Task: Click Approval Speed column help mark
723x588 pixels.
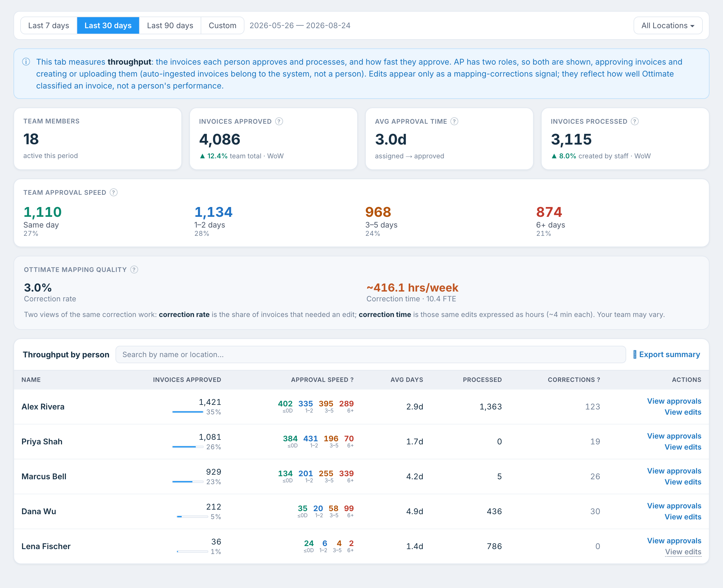Action: (352, 380)
